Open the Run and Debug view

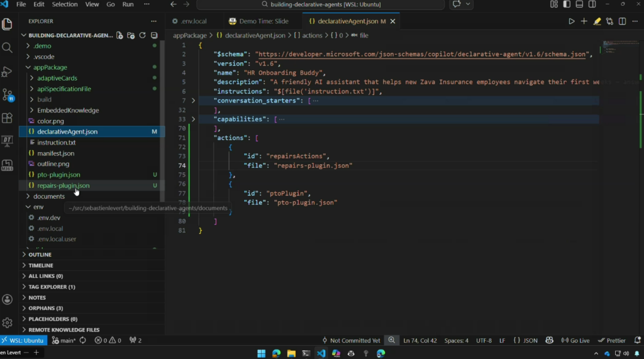coord(8,72)
